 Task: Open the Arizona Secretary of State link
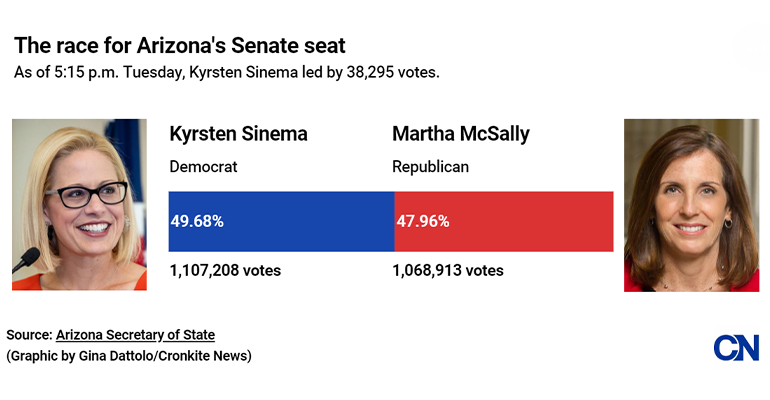[135, 335]
